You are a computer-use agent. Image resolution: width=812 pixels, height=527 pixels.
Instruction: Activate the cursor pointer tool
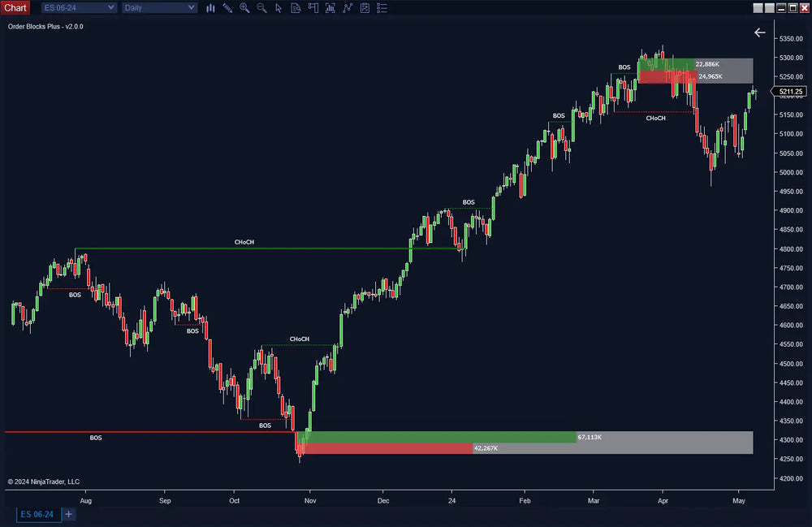279,8
